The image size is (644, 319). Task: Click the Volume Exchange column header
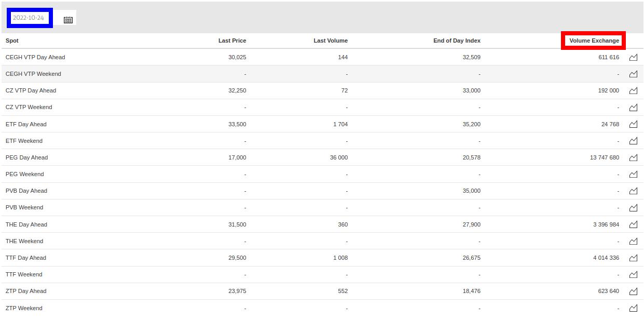coord(594,41)
